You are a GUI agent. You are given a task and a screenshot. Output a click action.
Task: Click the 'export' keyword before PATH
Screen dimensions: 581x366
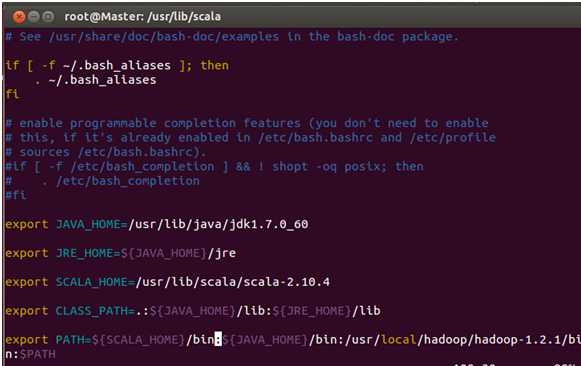tap(27, 340)
